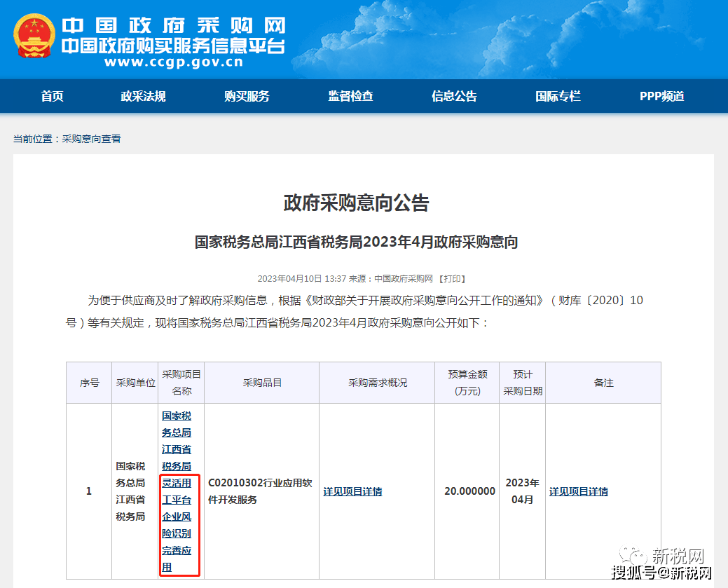The width and height of the screenshot is (728, 588).
Task: Click the publish time 2023年04月10日 13:37
Action: tap(302, 279)
